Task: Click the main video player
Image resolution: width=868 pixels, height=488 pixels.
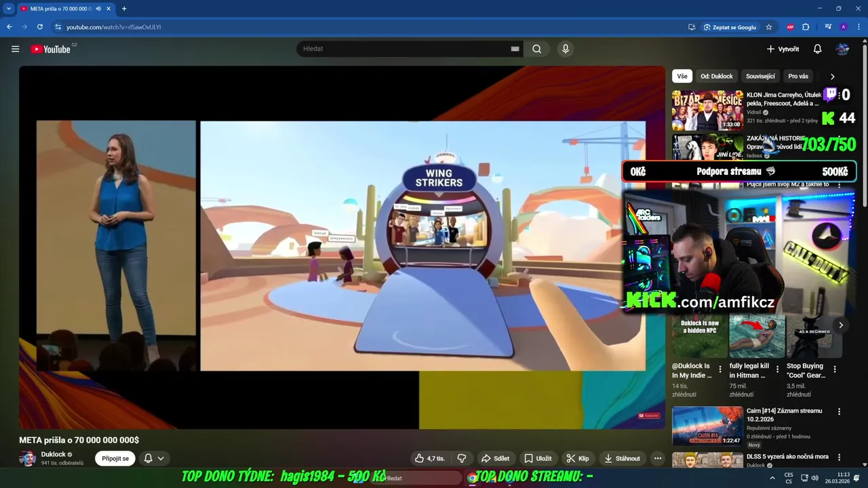Action: [342, 247]
